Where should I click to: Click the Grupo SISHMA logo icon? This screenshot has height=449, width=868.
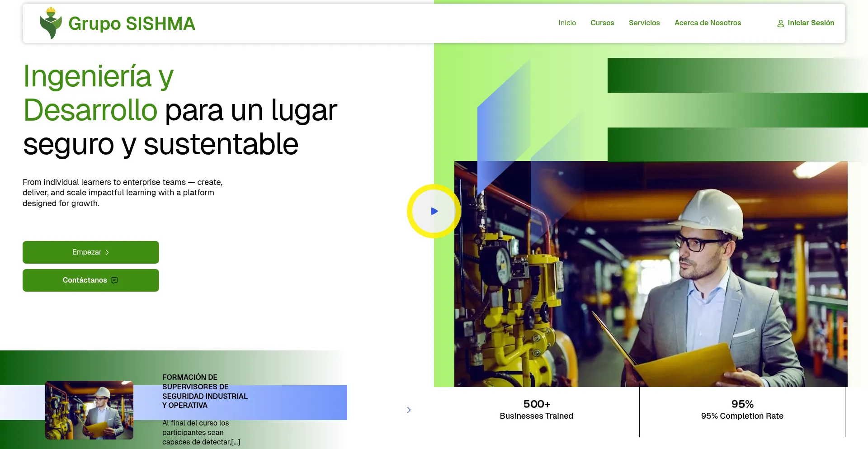coord(50,23)
